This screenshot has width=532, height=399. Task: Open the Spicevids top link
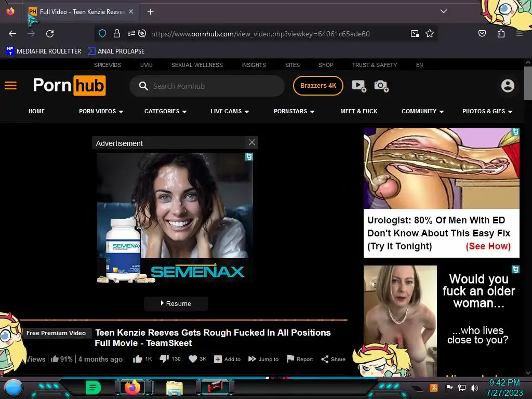(x=107, y=65)
